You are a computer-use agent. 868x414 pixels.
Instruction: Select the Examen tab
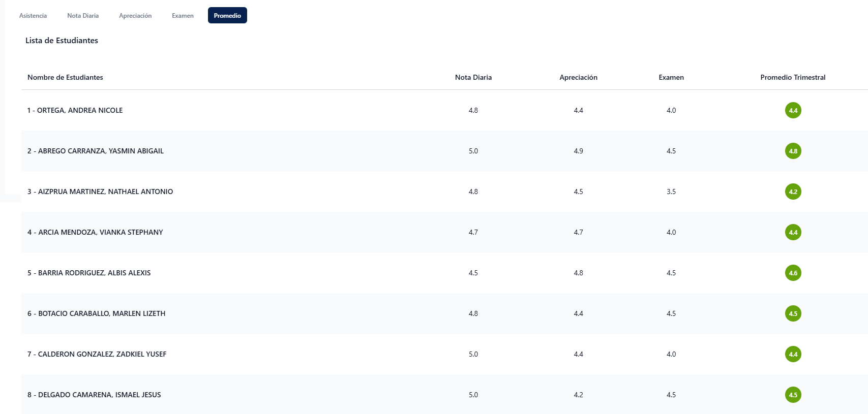tap(183, 16)
